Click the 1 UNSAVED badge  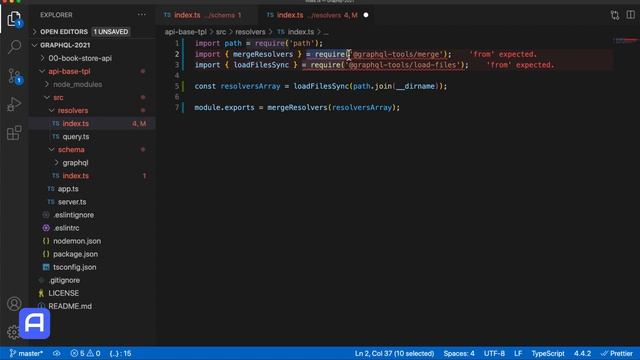point(111,31)
